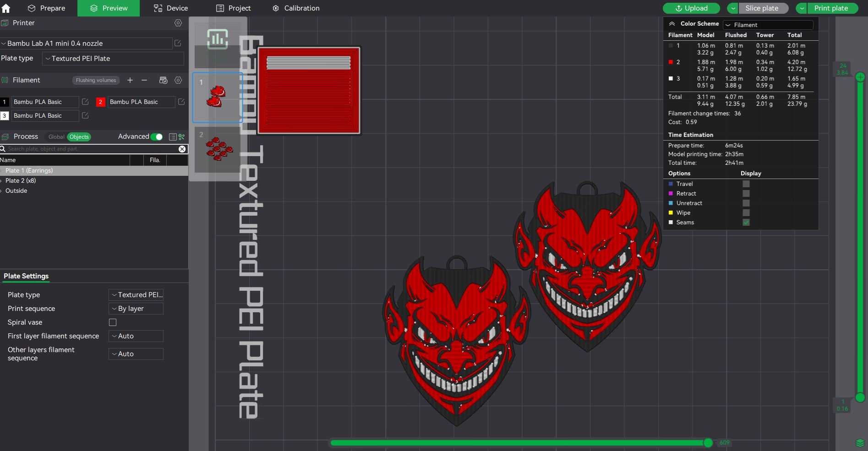Edit the Bambu Lab A1 mini printer preset
The image size is (868, 451).
tap(178, 43)
